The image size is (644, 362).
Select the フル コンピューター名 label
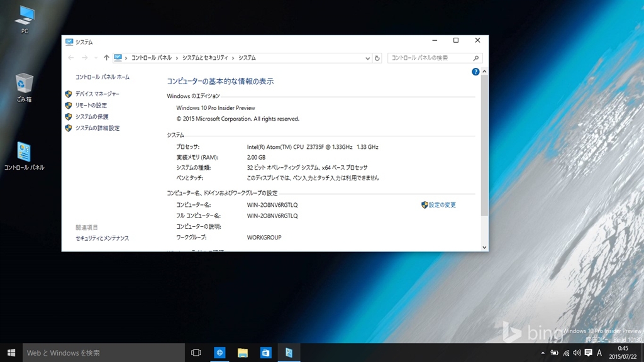click(198, 216)
